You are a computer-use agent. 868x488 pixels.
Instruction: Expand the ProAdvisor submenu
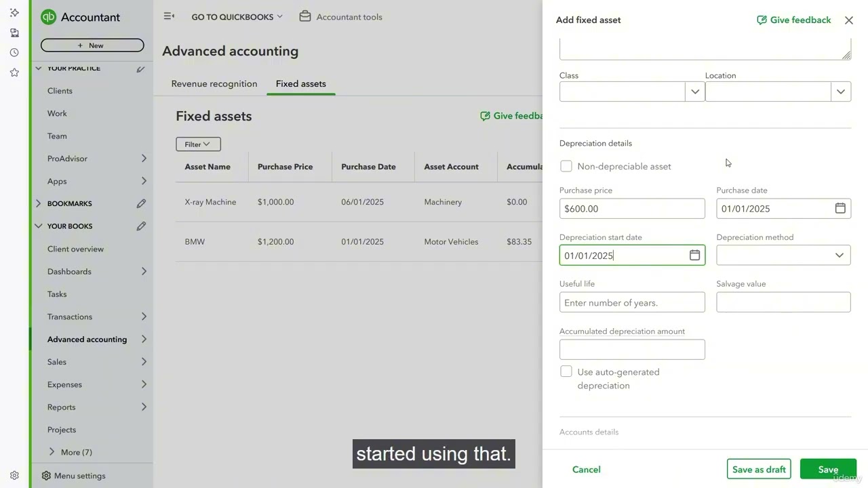(x=144, y=159)
